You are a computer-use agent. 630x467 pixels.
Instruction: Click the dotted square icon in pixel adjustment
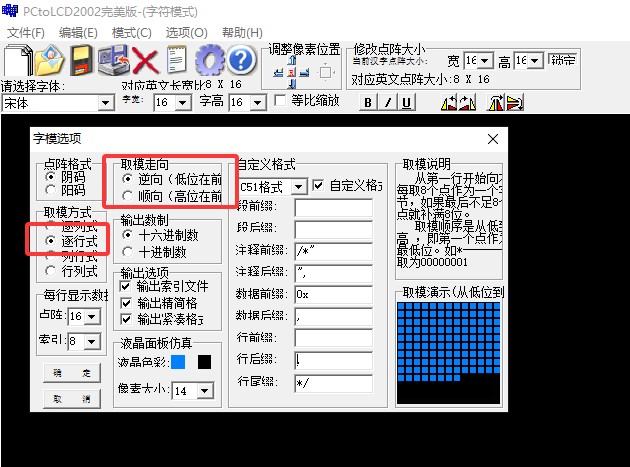(325, 73)
